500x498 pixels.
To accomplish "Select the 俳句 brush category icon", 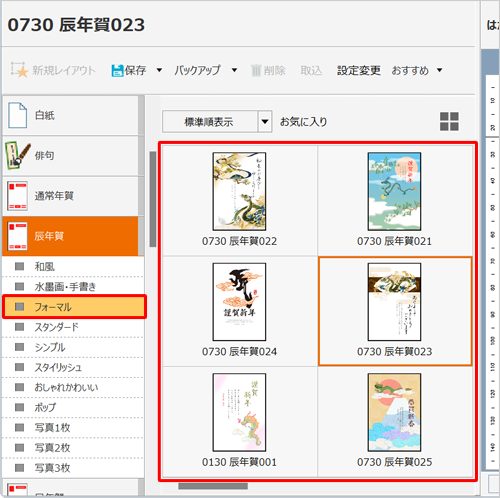I will click(x=17, y=156).
